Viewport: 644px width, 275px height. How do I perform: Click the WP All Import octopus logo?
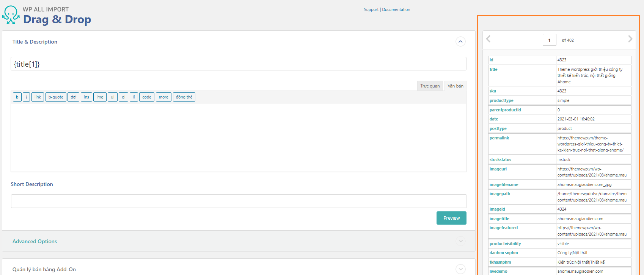point(11,15)
